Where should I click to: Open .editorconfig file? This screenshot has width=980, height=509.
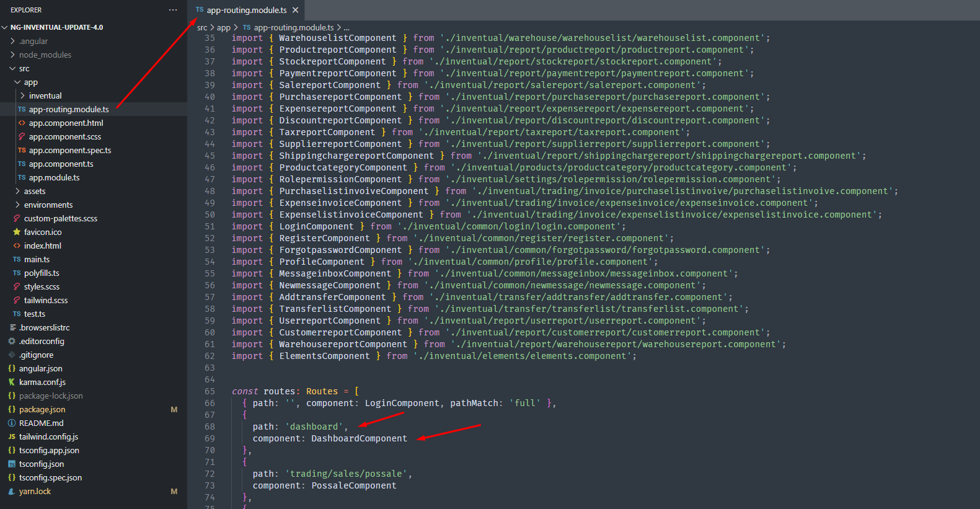click(x=42, y=341)
